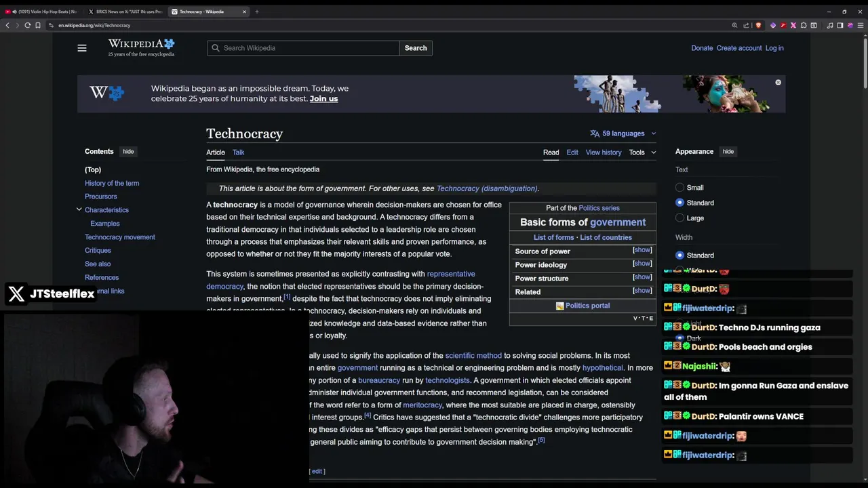Open the 59 languages dropdown

pyautogui.click(x=623, y=134)
